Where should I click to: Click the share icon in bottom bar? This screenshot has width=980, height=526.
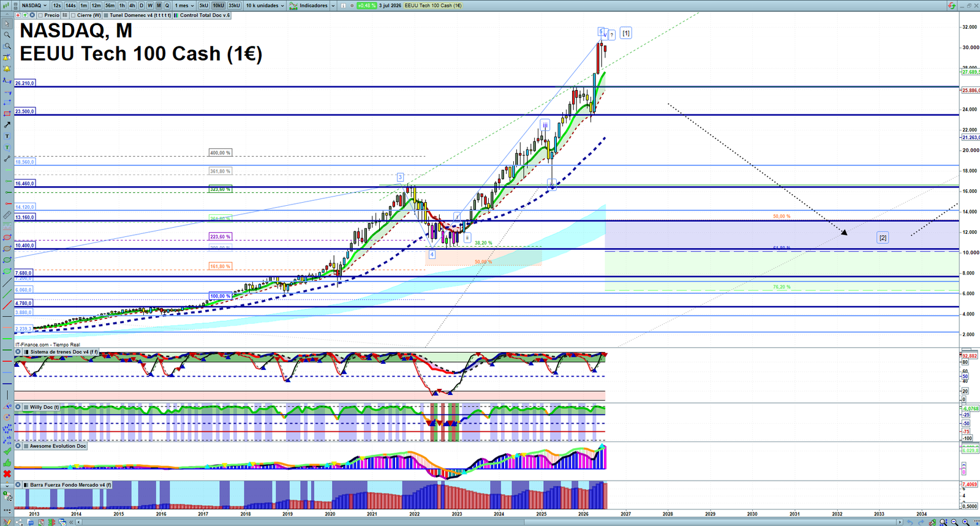[19, 522]
